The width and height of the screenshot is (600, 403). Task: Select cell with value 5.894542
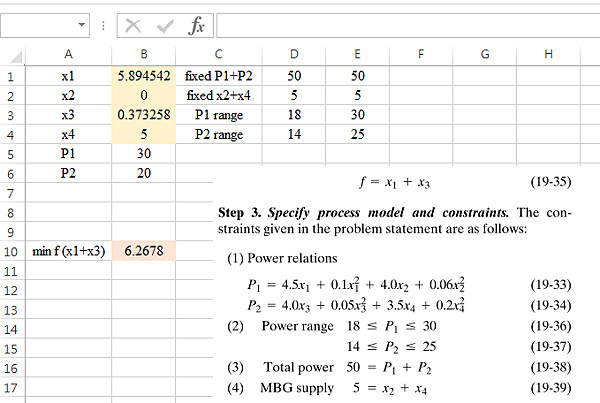point(144,76)
